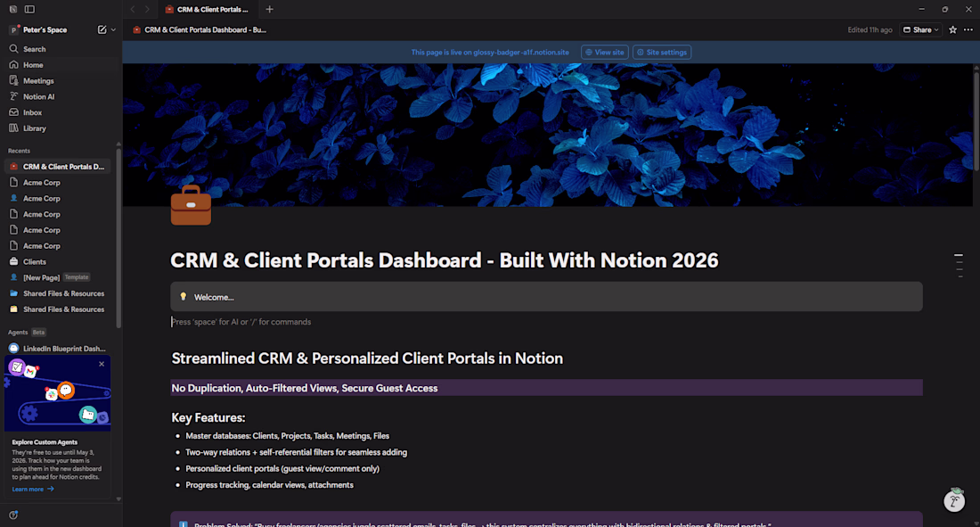
Task: Open the first Acme Corp recent page
Action: (x=58, y=183)
